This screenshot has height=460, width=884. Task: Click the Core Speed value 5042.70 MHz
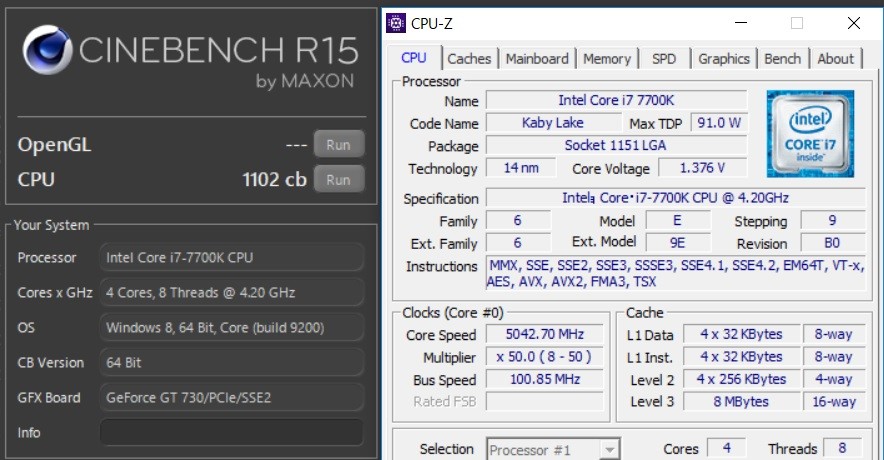point(545,334)
